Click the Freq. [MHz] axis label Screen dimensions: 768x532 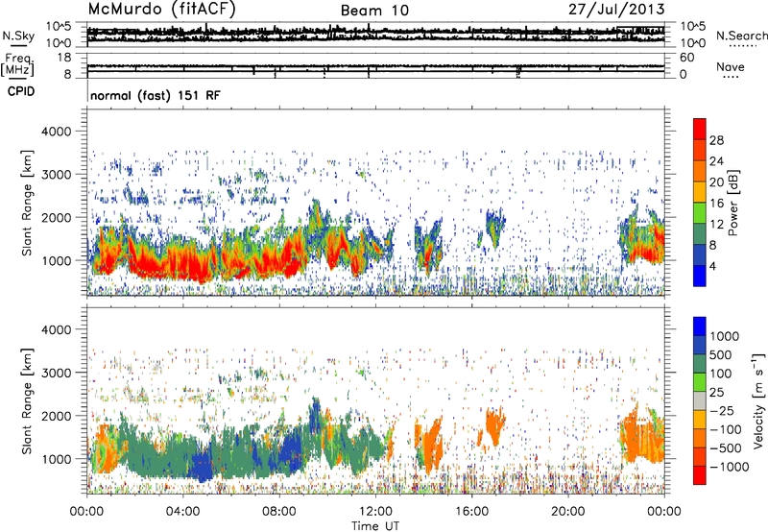pyautogui.click(x=18, y=65)
